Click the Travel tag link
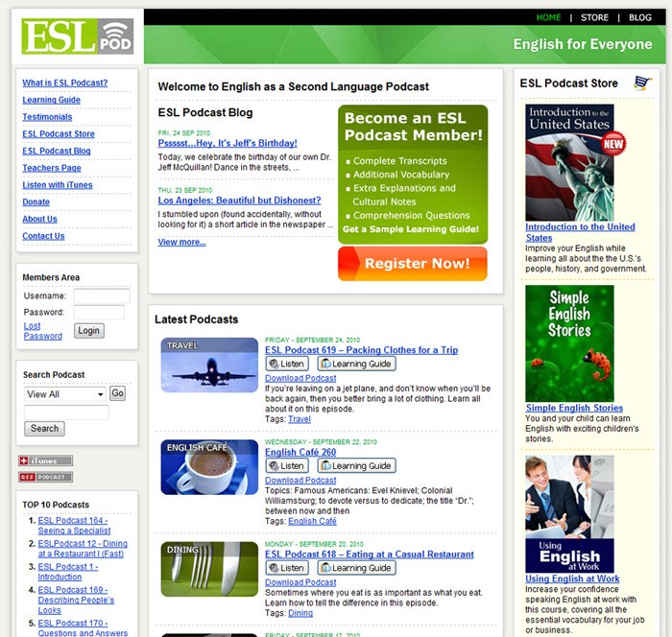The width and height of the screenshot is (672, 637). click(300, 419)
